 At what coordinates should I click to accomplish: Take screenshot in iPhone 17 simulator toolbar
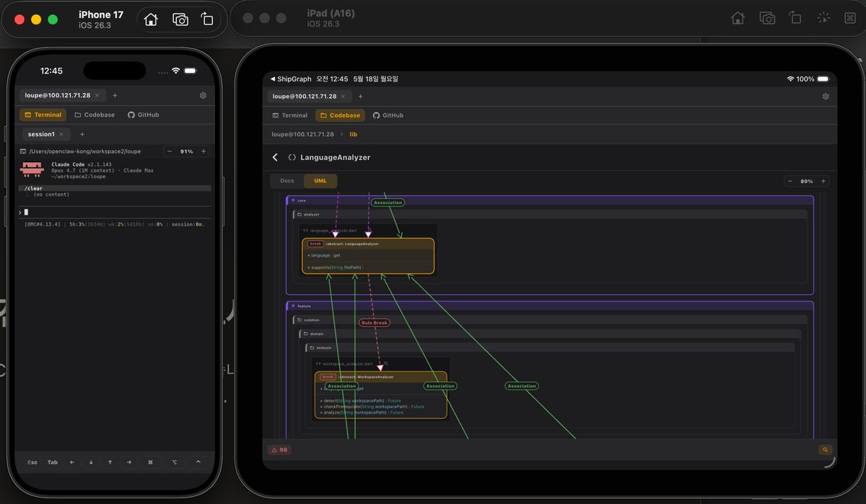tap(180, 19)
